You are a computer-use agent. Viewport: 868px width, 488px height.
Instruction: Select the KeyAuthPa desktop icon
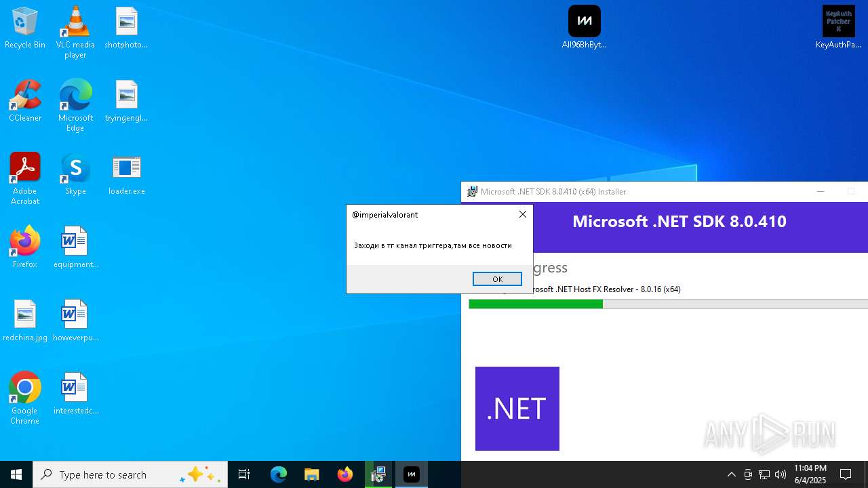(838, 28)
